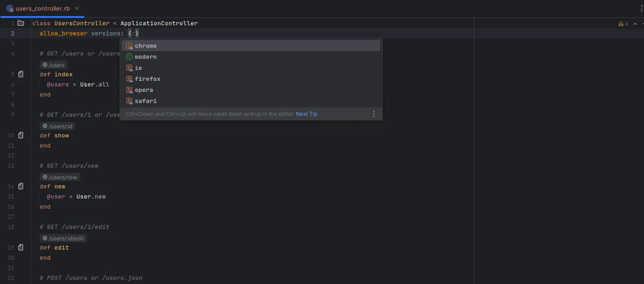Choose safari from completion list
Image resolution: width=644 pixels, height=284 pixels.
click(251, 101)
